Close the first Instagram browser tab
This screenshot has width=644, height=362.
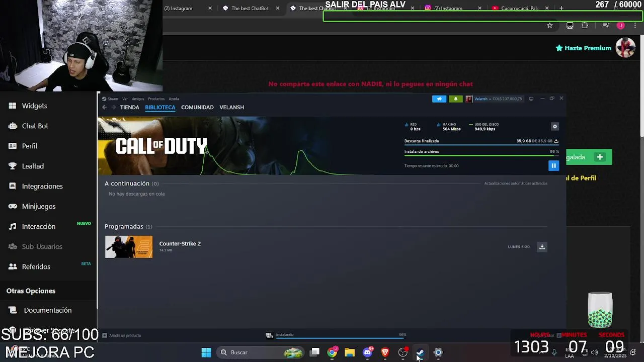(210, 8)
